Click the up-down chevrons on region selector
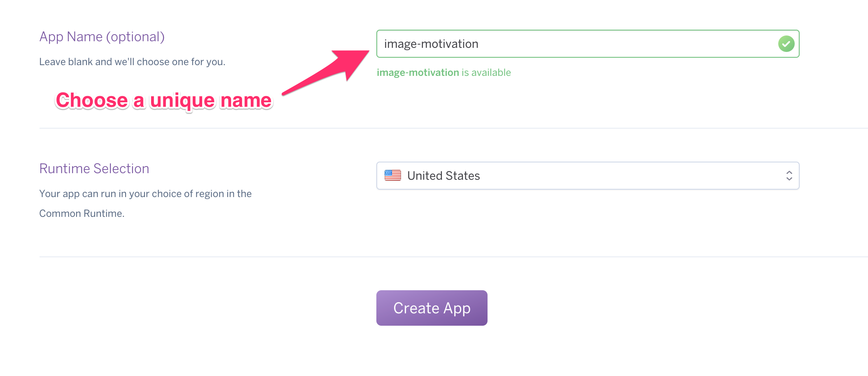This screenshot has height=376, width=868. (x=789, y=176)
